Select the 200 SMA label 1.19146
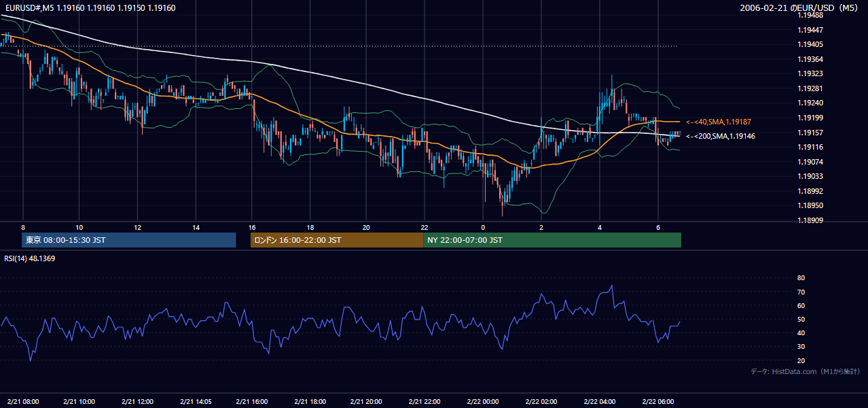868x408 pixels. pos(721,137)
